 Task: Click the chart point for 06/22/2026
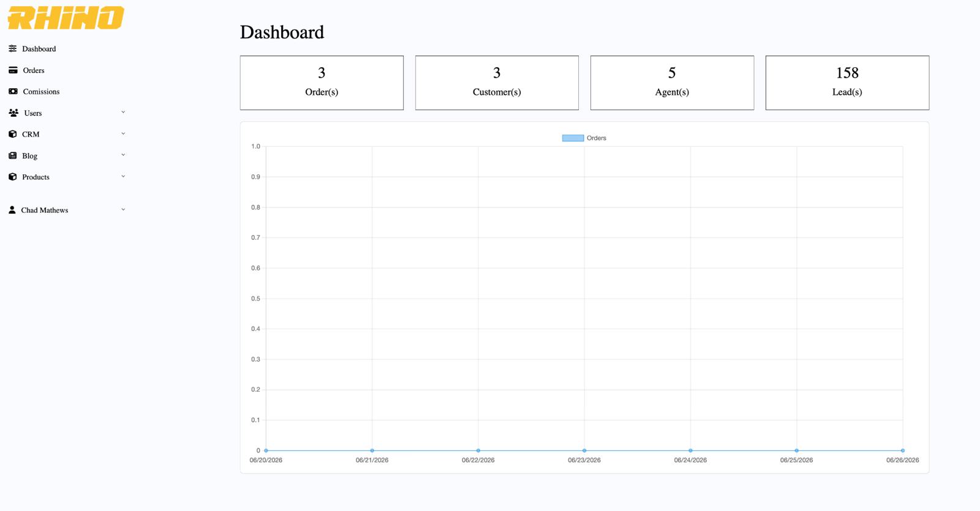tap(478, 450)
